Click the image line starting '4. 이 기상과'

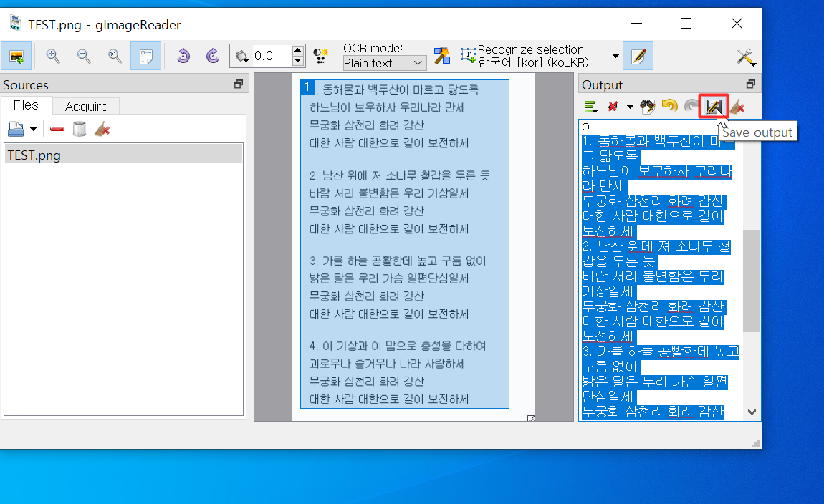click(398, 346)
